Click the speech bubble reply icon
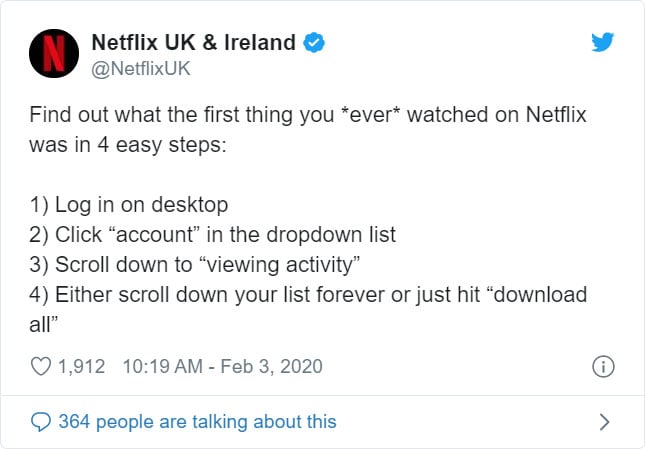The width and height of the screenshot is (645, 449). tap(41, 422)
